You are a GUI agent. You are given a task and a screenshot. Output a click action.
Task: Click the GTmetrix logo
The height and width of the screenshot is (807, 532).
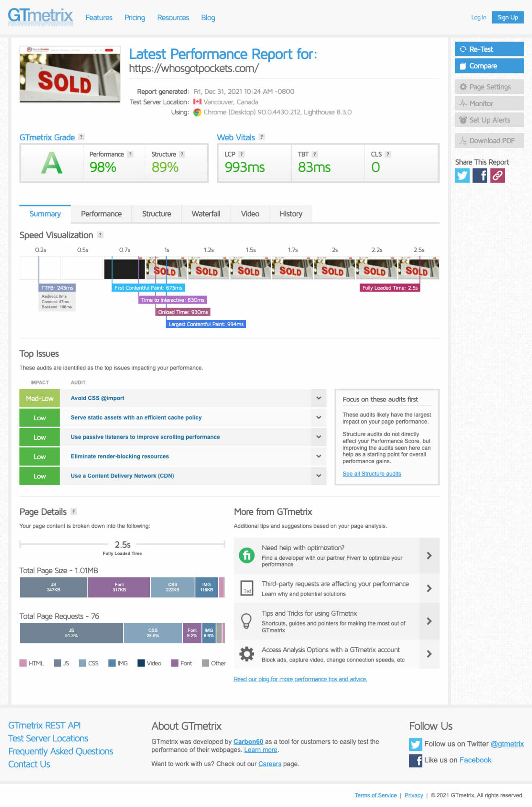[40, 17]
